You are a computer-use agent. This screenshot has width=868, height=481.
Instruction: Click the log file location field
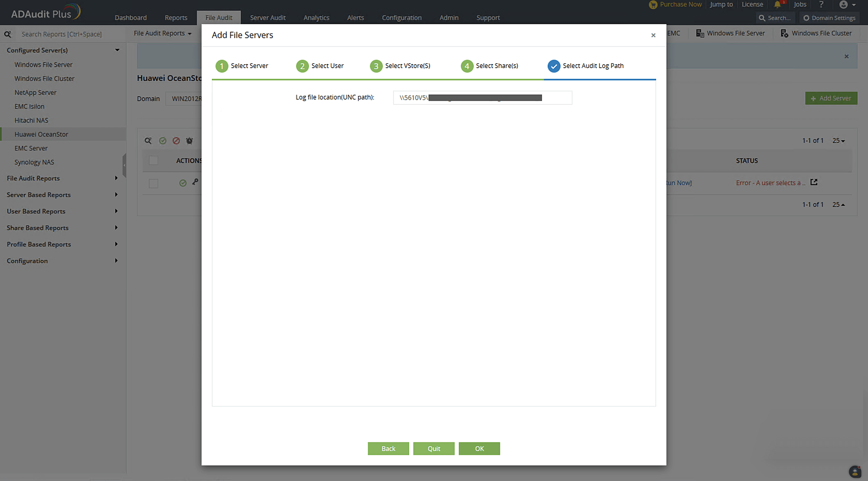tap(482, 98)
